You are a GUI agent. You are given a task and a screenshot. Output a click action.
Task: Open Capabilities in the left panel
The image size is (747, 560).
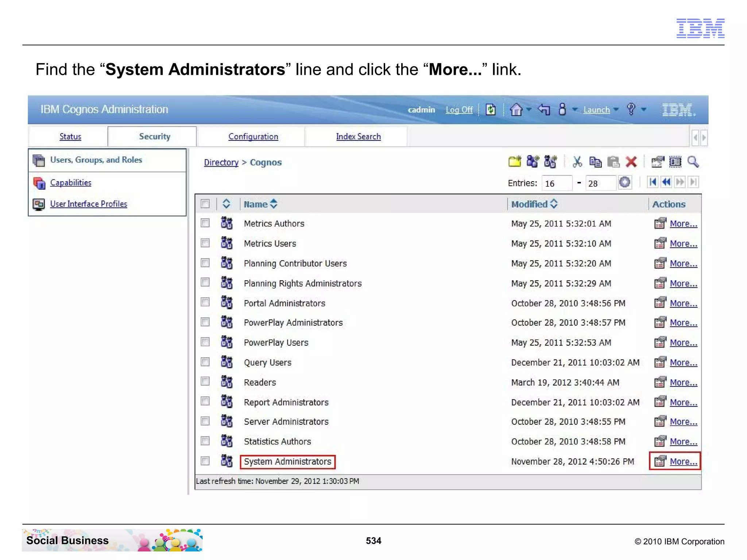pyautogui.click(x=71, y=183)
